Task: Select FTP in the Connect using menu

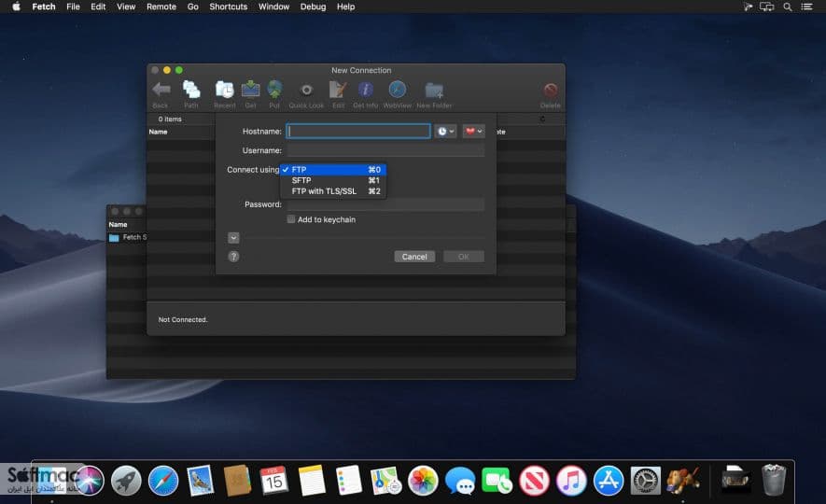Action: coord(333,170)
